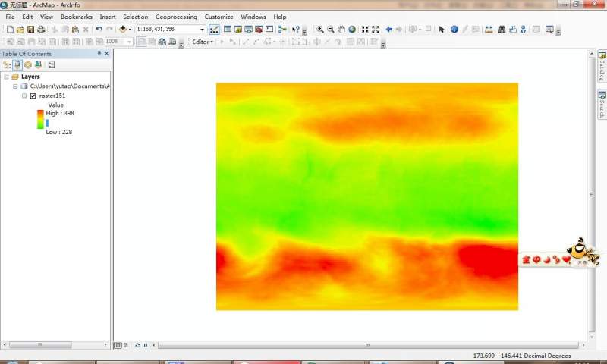Uncheck the raster151 layer visibility
This screenshot has width=607, height=364.
[33, 96]
